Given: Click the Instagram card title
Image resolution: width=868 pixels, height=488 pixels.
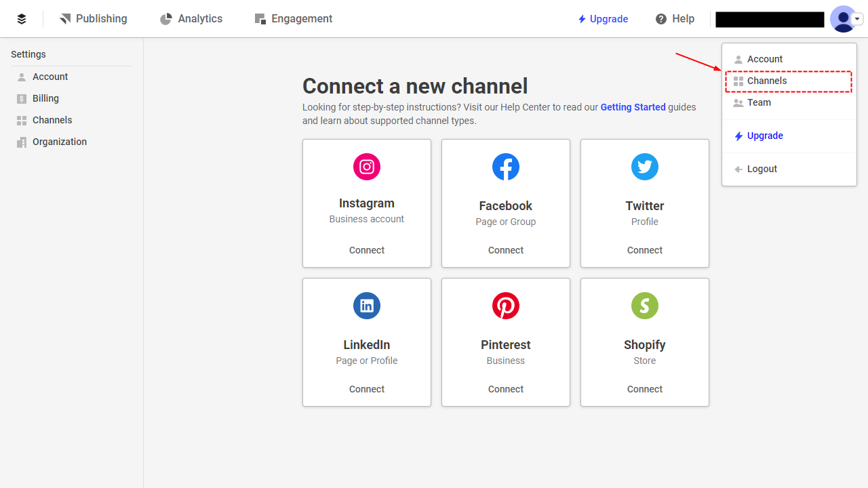Looking at the screenshot, I should point(367,203).
